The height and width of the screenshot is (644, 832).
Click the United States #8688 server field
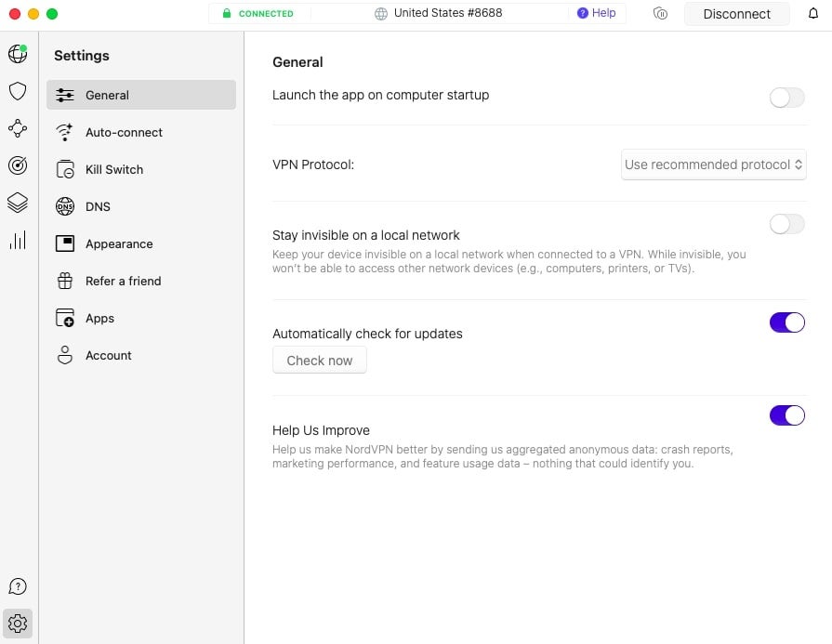(x=441, y=14)
